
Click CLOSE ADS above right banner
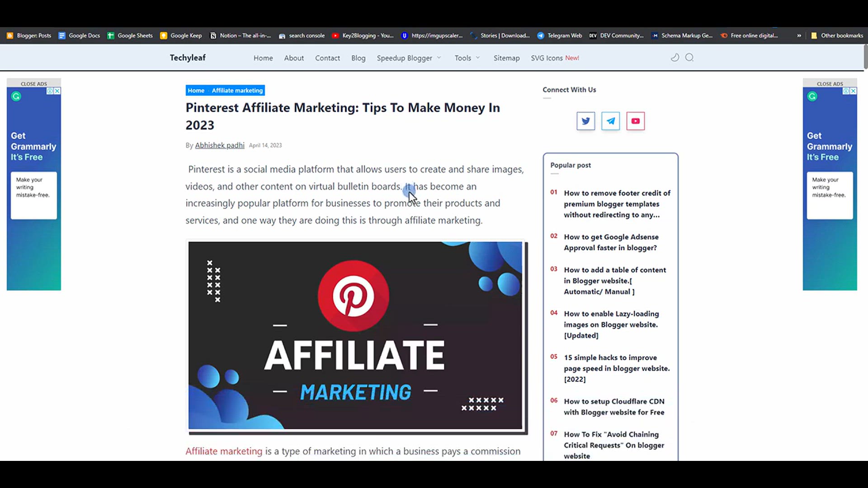pos(830,84)
